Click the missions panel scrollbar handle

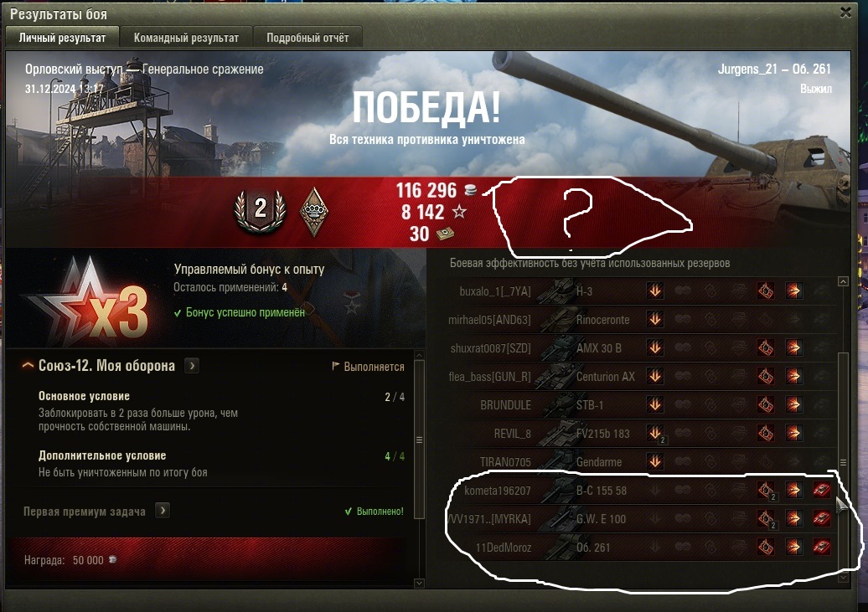(419, 440)
